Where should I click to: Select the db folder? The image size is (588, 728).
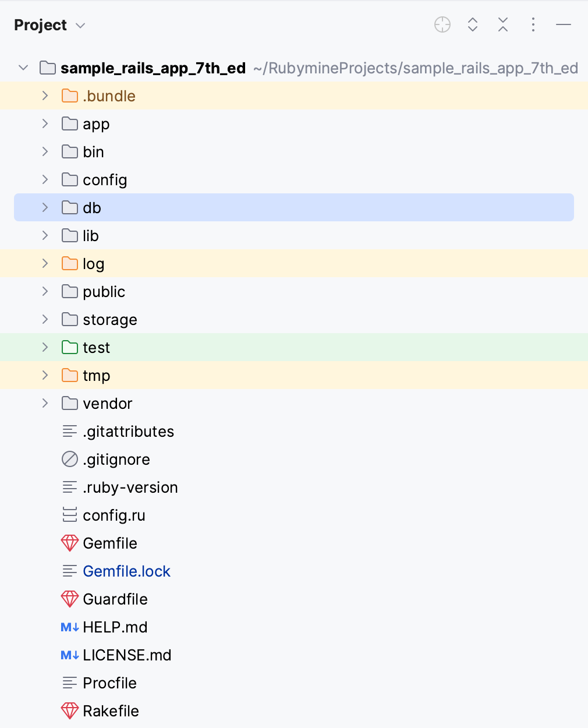tap(91, 207)
